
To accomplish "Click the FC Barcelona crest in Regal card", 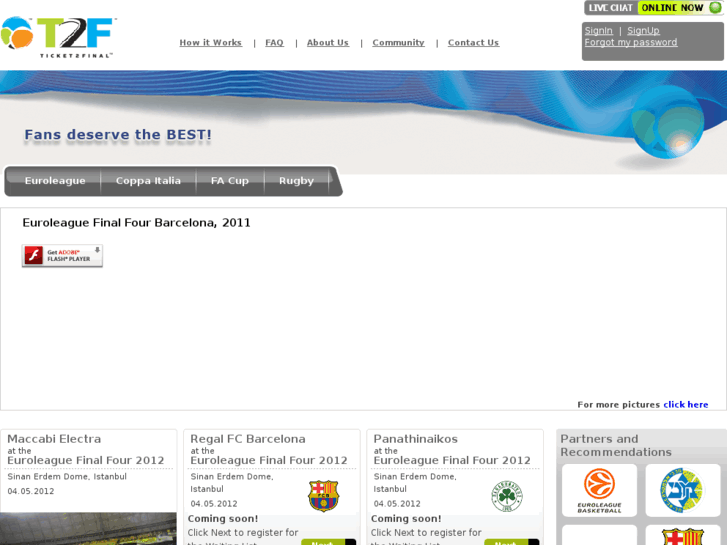I will point(323,496).
